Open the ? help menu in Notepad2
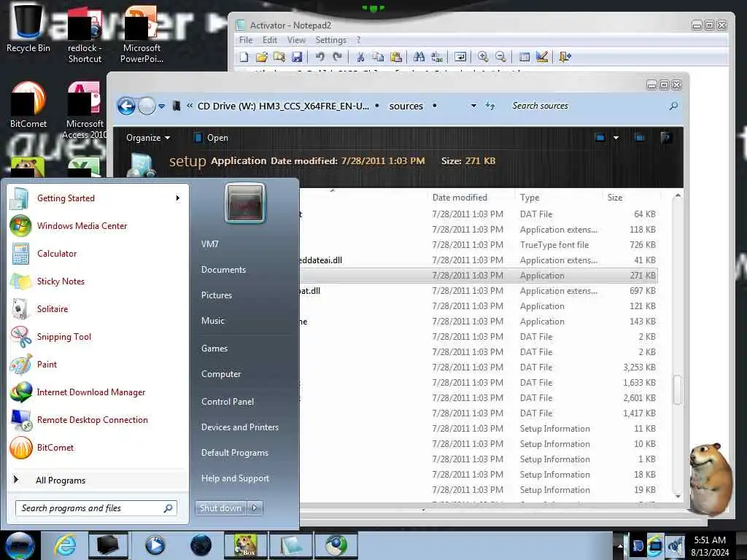The image size is (747, 560). click(x=359, y=40)
